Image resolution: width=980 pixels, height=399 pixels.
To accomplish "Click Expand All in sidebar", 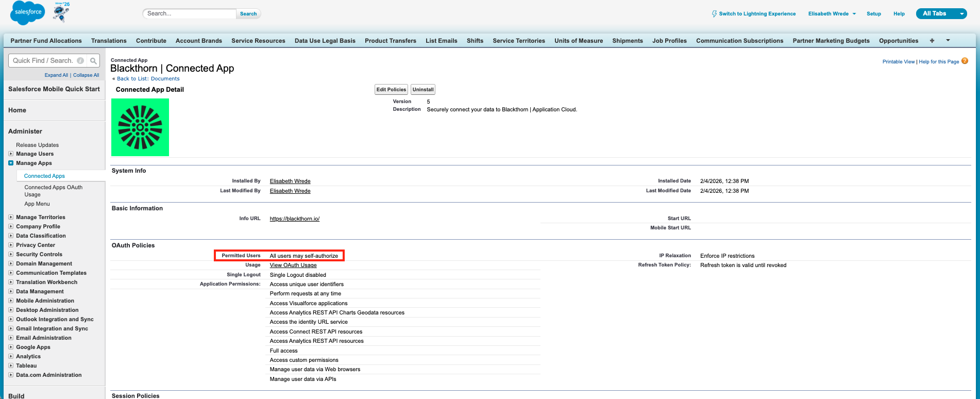I will (x=56, y=75).
